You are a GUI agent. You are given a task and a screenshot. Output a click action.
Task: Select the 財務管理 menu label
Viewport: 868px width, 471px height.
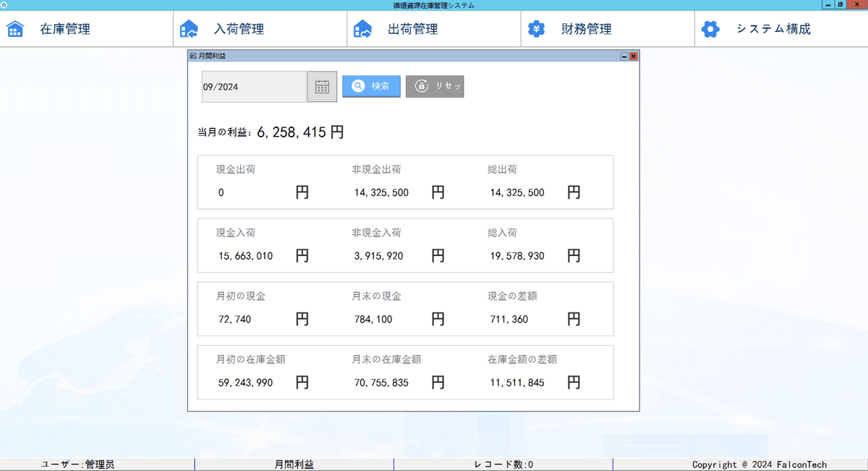click(586, 30)
